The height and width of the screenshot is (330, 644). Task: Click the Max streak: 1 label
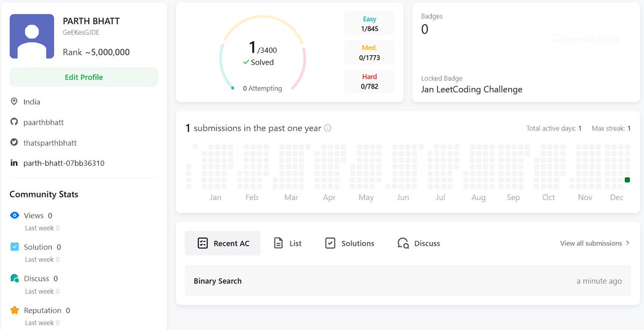[611, 129]
